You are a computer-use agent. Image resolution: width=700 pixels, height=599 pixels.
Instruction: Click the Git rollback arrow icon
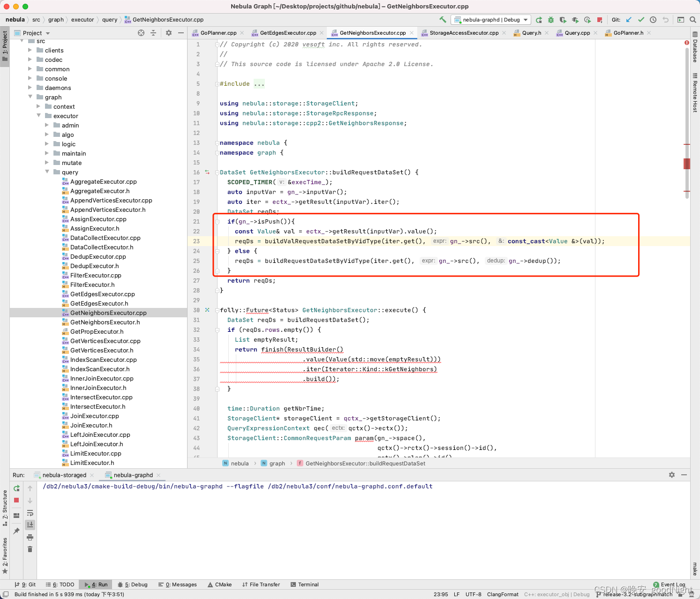pyautogui.click(x=665, y=20)
